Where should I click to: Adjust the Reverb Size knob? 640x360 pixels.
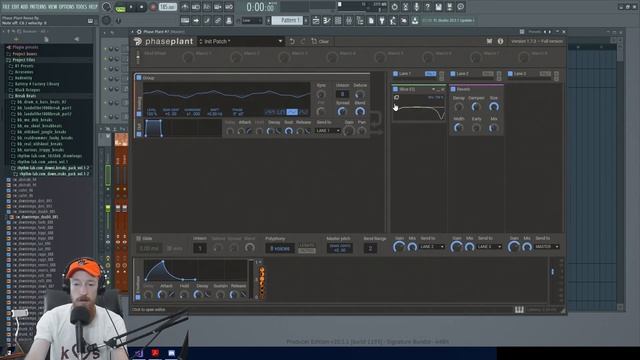494,107
